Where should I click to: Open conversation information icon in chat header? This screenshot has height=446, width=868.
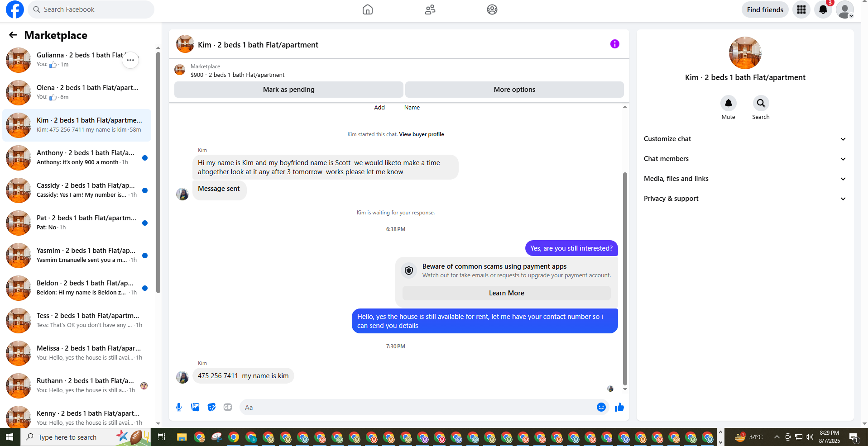[x=614, y=44]
